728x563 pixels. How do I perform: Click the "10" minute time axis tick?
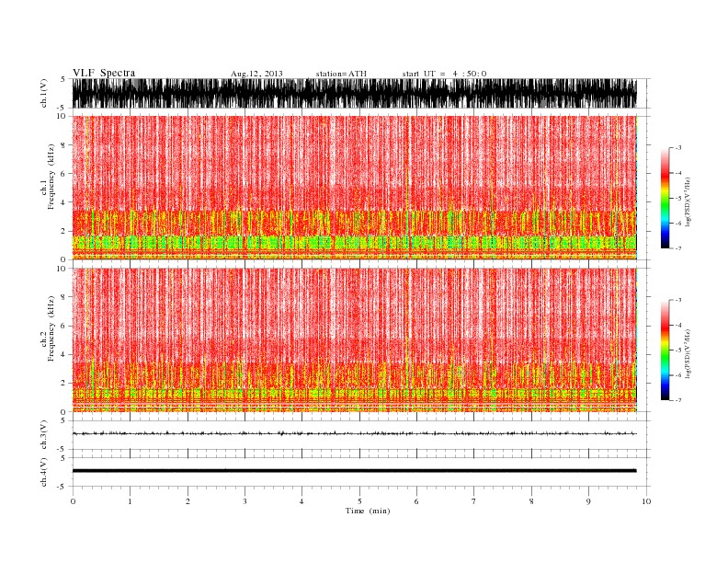pyautogui.click(x=646, y=501)
